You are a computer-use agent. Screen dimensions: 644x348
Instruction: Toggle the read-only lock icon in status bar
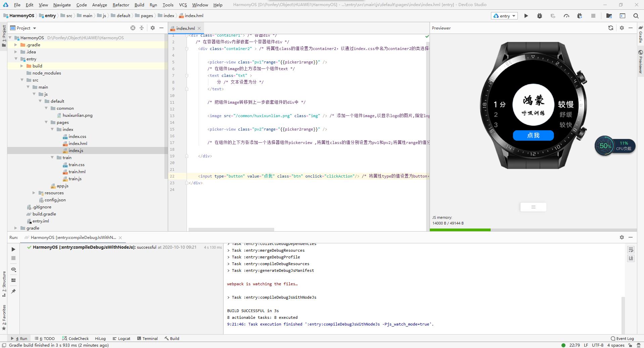coord(630,345)
